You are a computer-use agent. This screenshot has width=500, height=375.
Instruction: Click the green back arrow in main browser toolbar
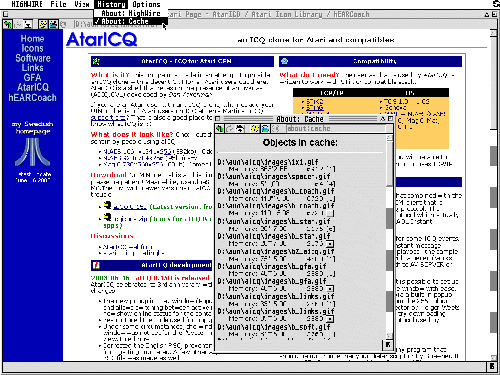click(7, 24)
